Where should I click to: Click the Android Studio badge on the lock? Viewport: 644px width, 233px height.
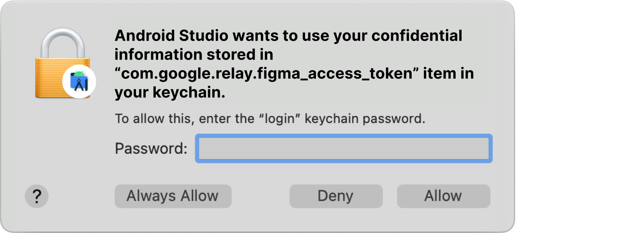(x=79, y=81)
